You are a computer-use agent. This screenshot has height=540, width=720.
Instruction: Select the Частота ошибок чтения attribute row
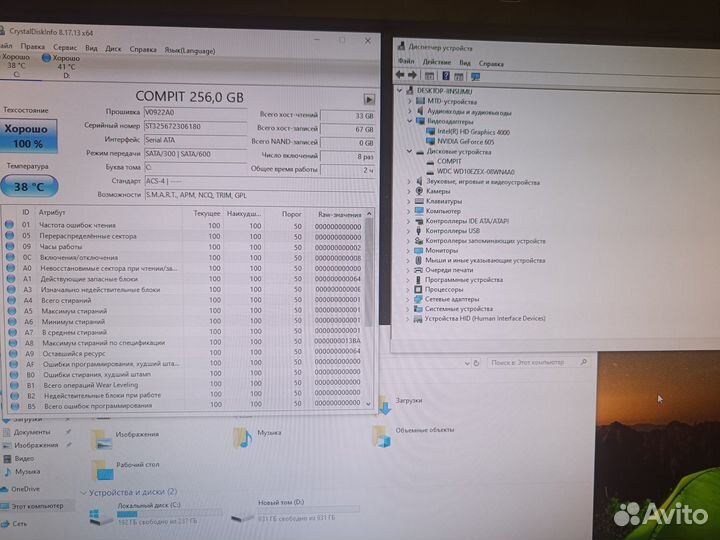pos(184,225)
